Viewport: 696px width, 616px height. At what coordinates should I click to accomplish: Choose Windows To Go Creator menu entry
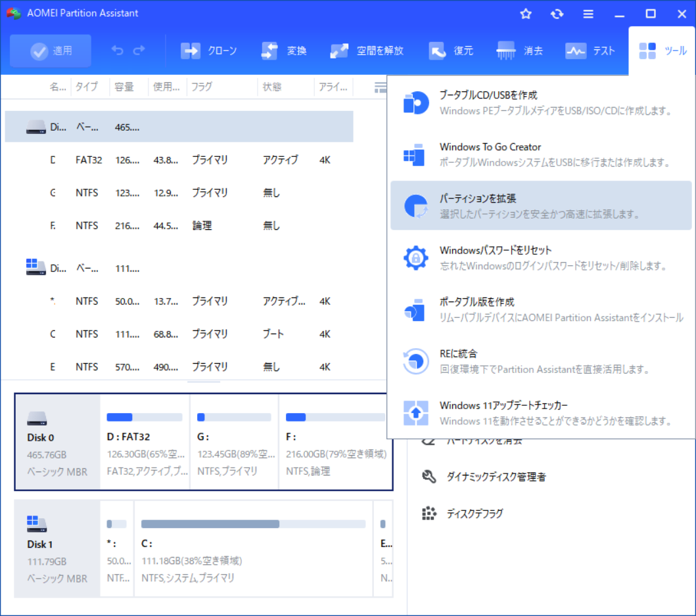click(541, 154)
